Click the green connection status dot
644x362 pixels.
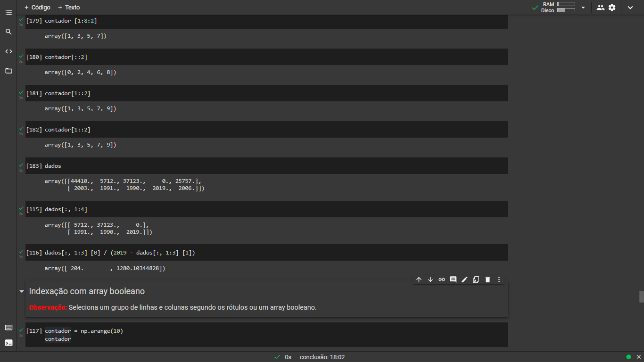(x=628, y=357)
